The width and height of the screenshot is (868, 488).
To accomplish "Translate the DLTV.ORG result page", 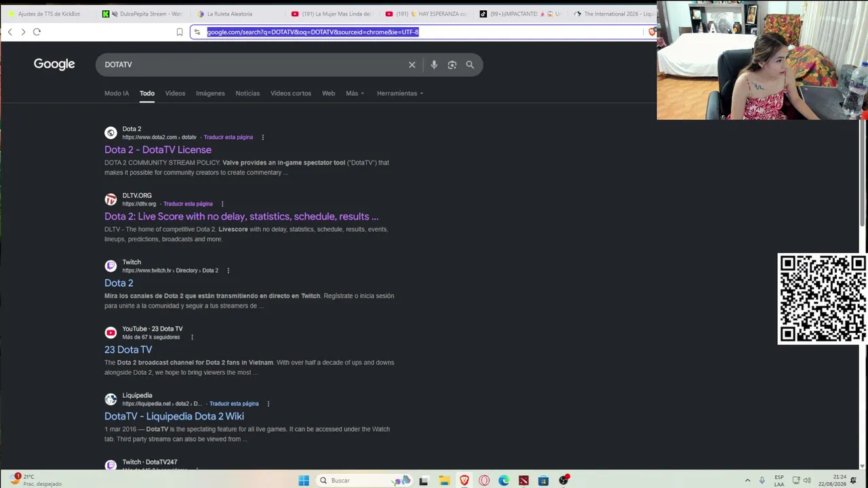I will point(188,204).
